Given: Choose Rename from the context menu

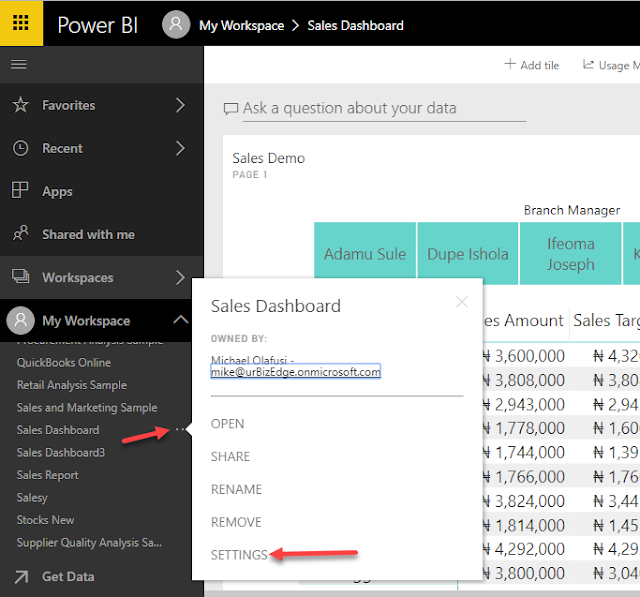Looking at the screenshot, I should tap(237, 490).
